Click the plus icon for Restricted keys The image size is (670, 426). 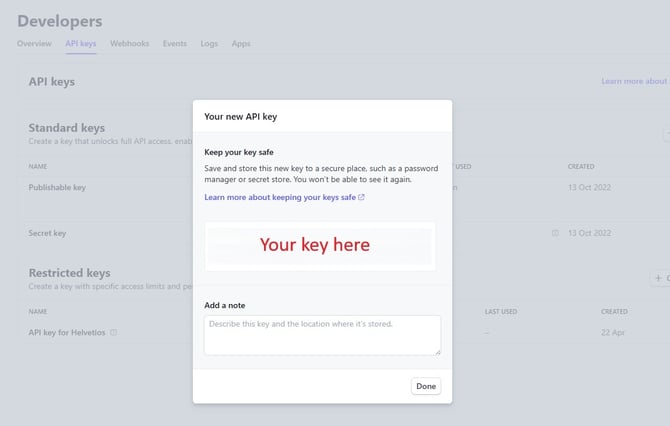tap(657, 277)
